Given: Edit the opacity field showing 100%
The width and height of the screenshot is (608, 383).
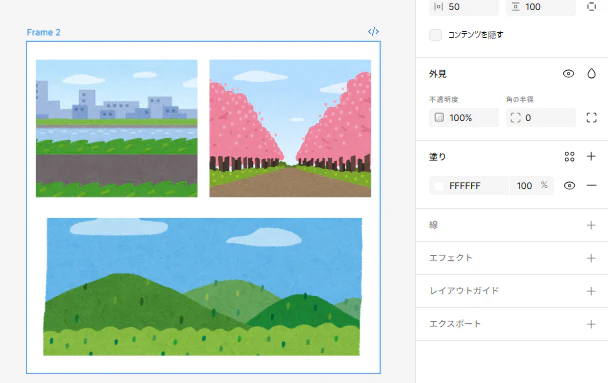Looking at the screenshot, I should tap(464, 117).
